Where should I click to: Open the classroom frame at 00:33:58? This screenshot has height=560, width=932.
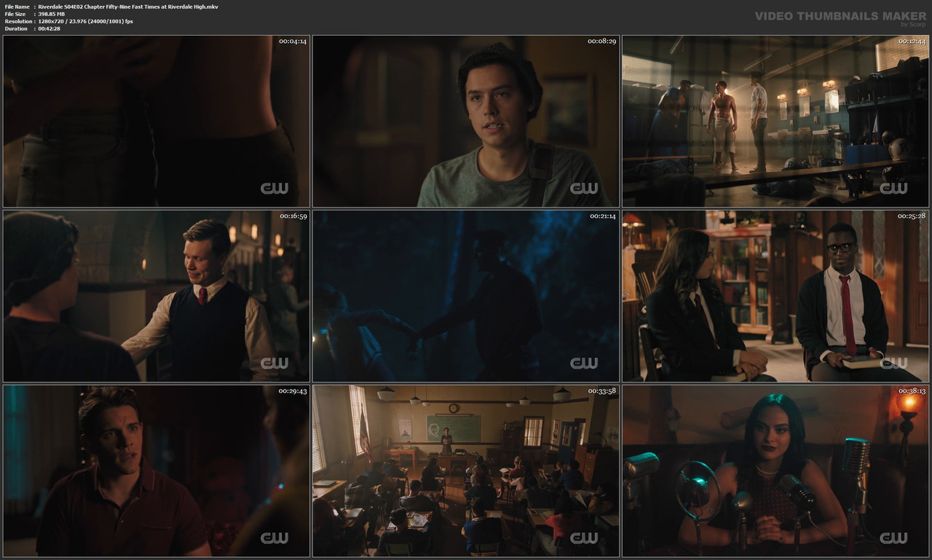click(x=466, y=471)
